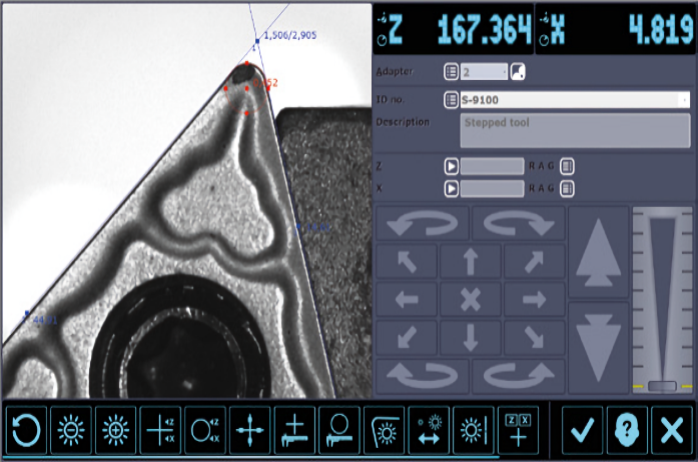Click the R A G text in the Z row
This screenshot has width=698, height=462.
[x=541, y=166]
